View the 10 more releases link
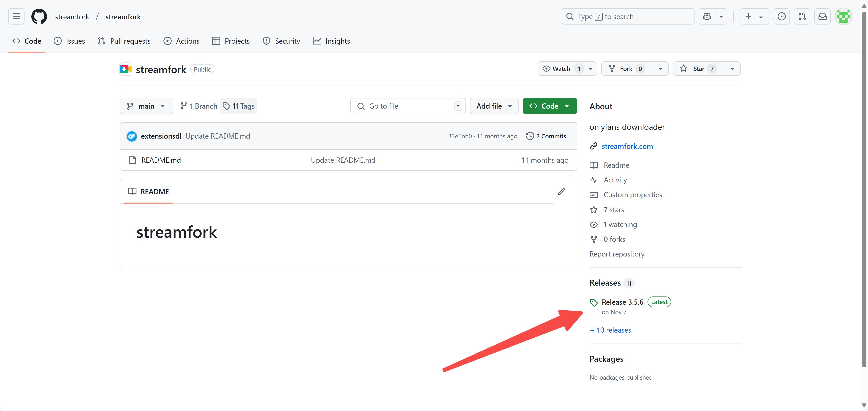This screenshot has height=411, width=868. click(x=610, y=330)
